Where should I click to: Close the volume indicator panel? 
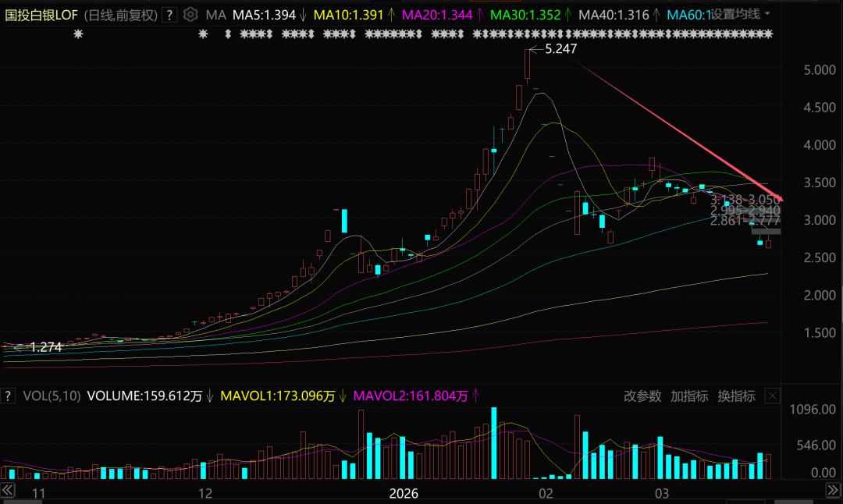(773, 396)
